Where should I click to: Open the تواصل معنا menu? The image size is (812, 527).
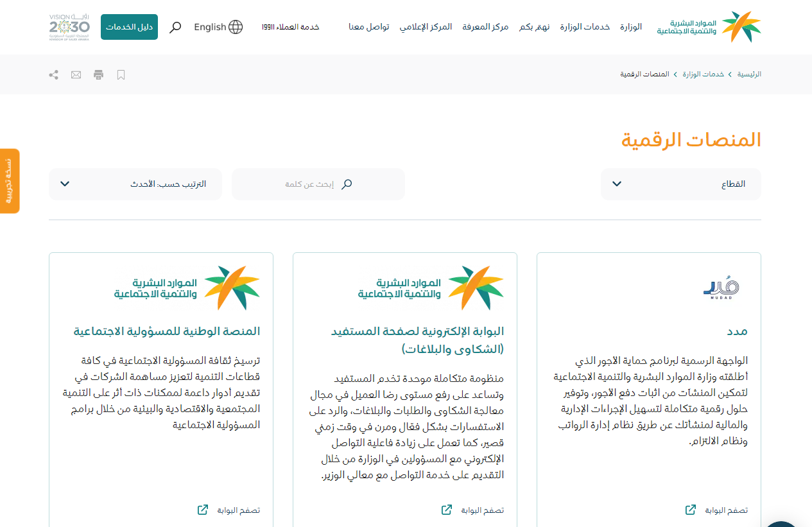[x=369, y=27]
